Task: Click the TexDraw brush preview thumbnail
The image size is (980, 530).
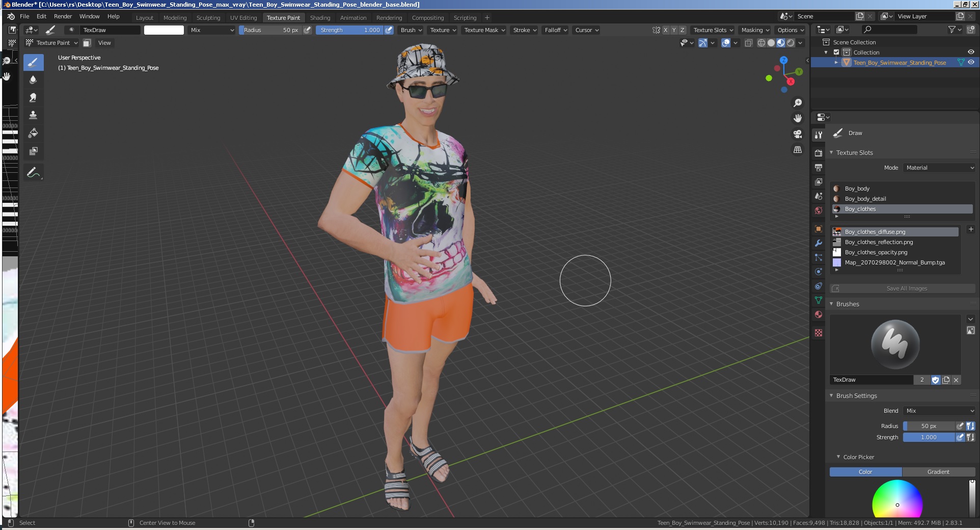Action: pos(895,344)
